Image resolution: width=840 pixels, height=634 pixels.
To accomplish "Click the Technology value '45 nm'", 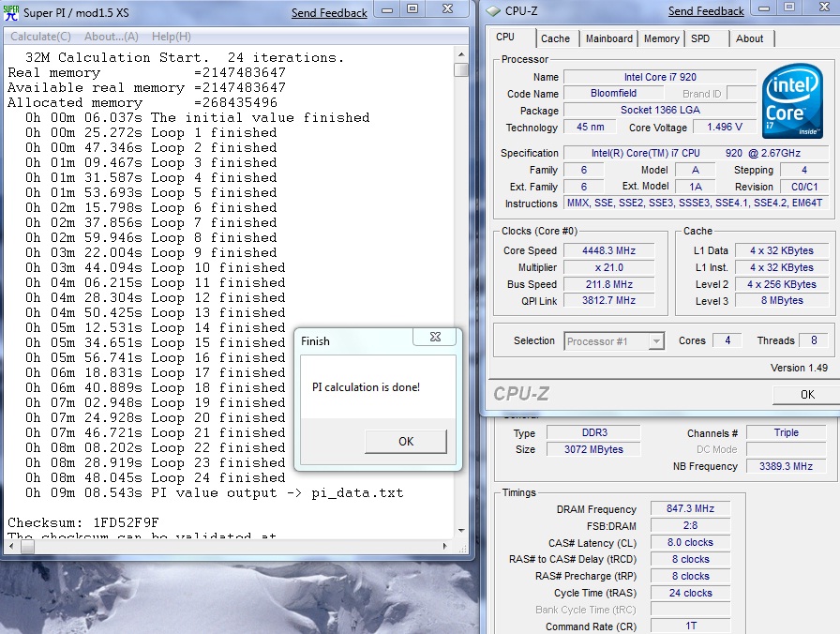I will click(591, 127).
